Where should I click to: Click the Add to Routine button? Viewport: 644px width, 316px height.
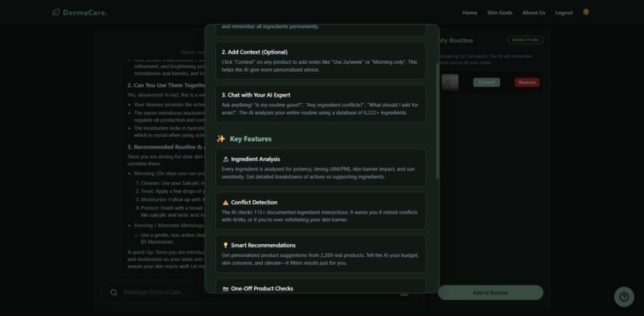(x=491, y=293)
